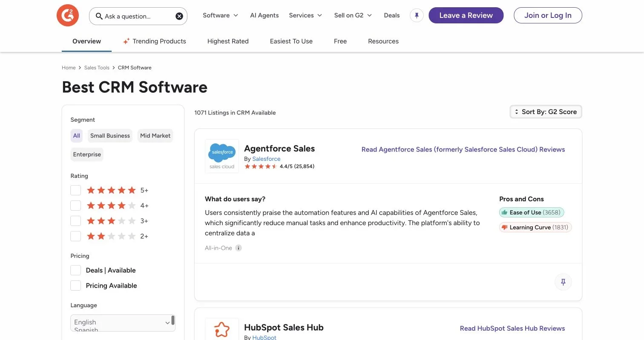Expand the Sell on G2 menu
644x340 pixels.
353,15
